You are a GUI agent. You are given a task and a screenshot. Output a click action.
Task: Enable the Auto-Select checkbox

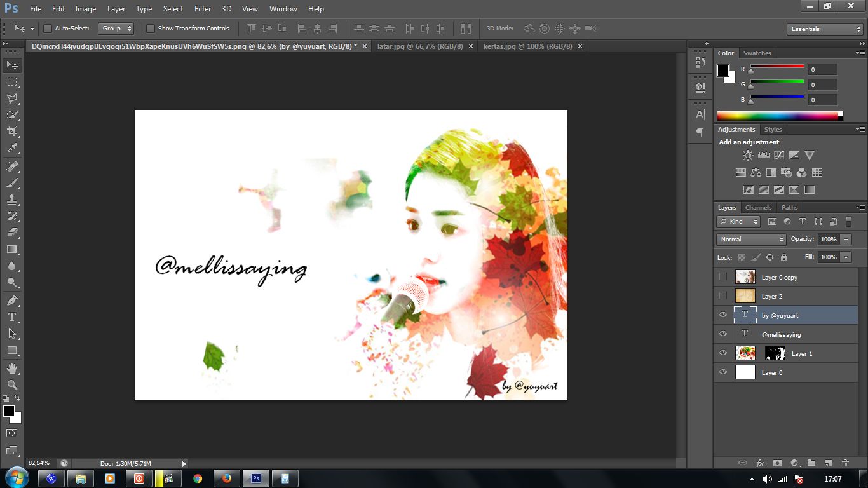[48, 29]
